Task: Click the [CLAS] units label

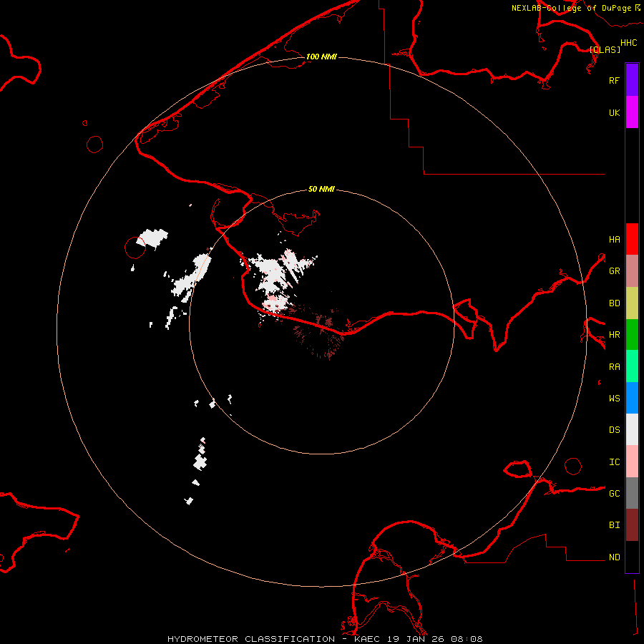Action: (x=605, y=49)
